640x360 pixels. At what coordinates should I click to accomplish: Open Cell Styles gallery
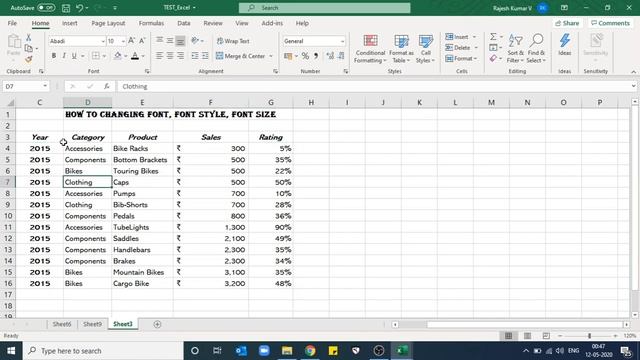click(x=425, y=49)
